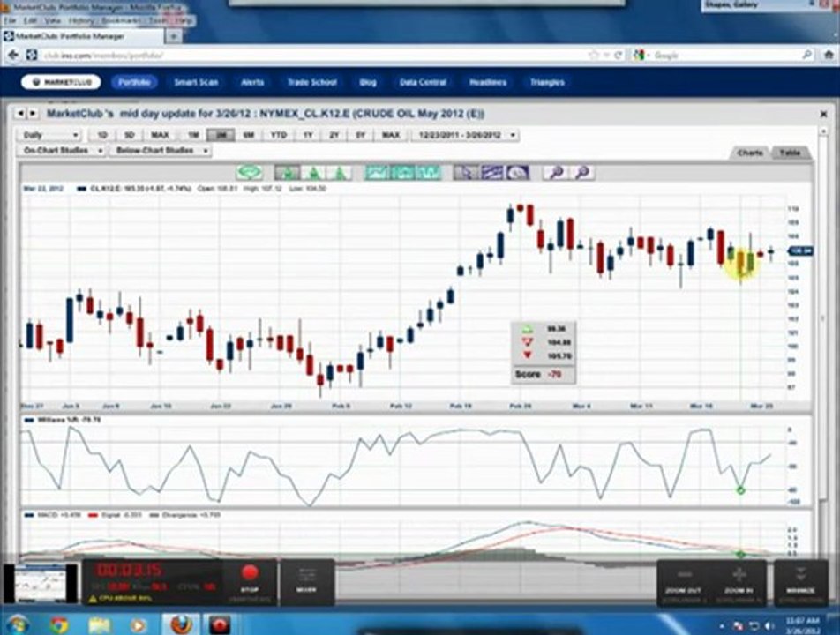Open a new tab with the plus button
The height and width of the screenshot is (635, 840).
(174, 36)
